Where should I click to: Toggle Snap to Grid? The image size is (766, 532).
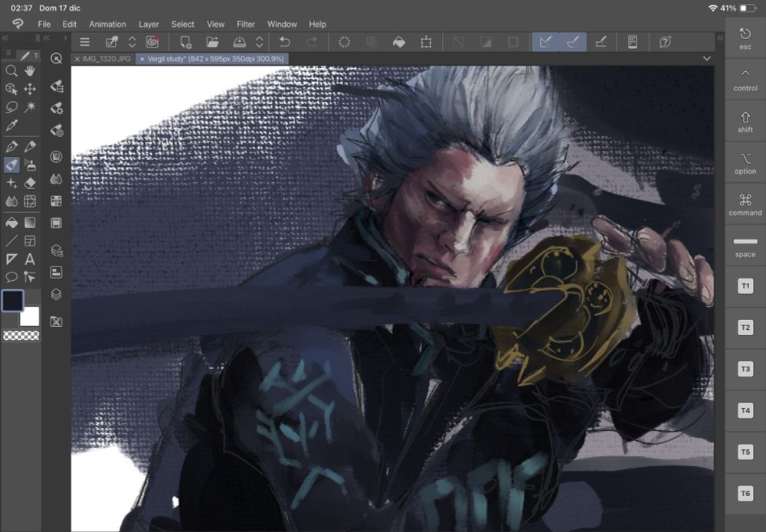point(601,42)
